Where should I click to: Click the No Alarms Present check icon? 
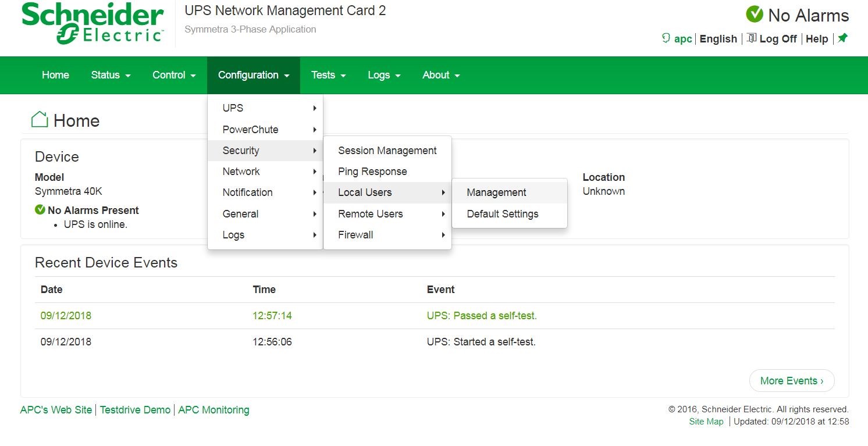coord(40,210)
